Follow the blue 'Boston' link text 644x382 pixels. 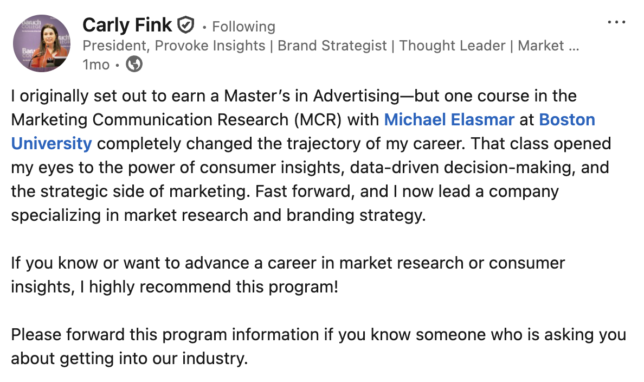[567, 120]
